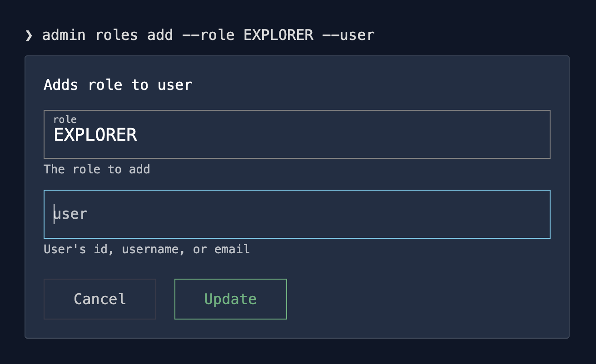The image size is (596, 364).
Task: Click the "user" placeholder text
Action: click(x=71, y=214)
